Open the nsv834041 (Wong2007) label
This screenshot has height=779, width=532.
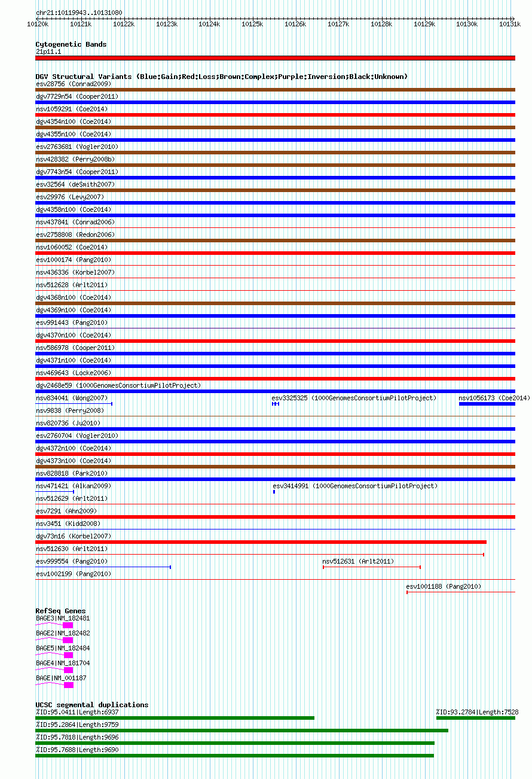point(72,398)
